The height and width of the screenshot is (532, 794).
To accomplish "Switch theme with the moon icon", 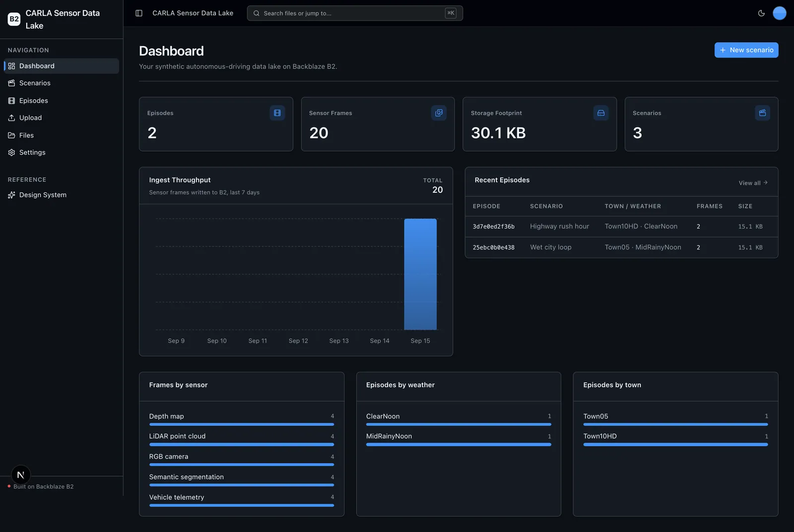I will coord(761,13).
